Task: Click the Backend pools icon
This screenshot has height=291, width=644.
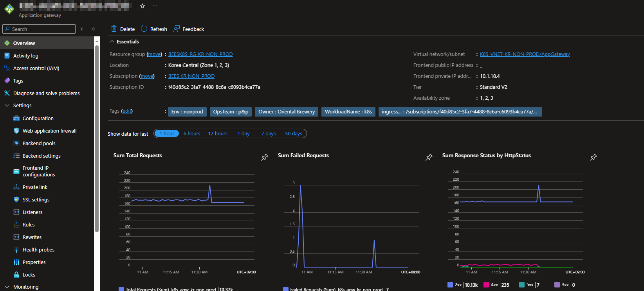Action: pos(16,143)
